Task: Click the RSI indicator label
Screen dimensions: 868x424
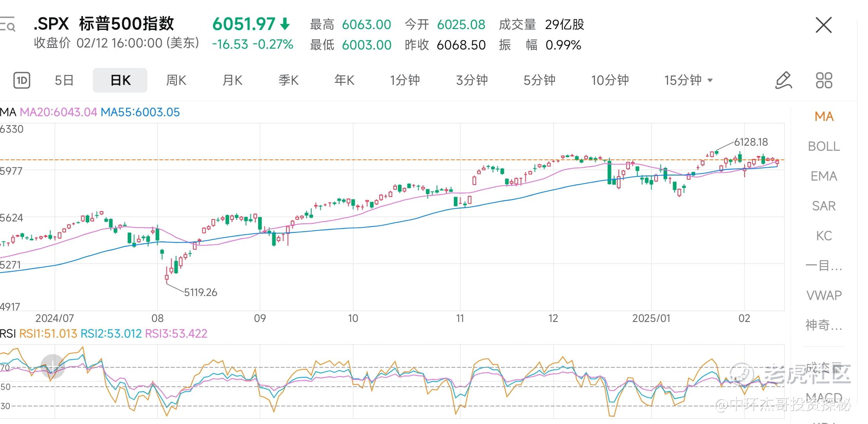Action: coord(8,334)
